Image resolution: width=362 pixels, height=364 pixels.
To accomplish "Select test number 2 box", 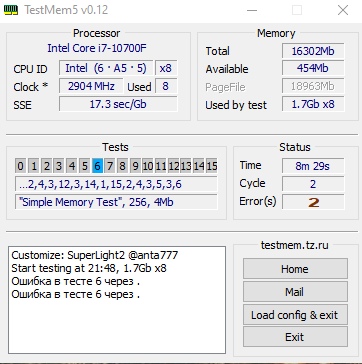I will [46, 166].
